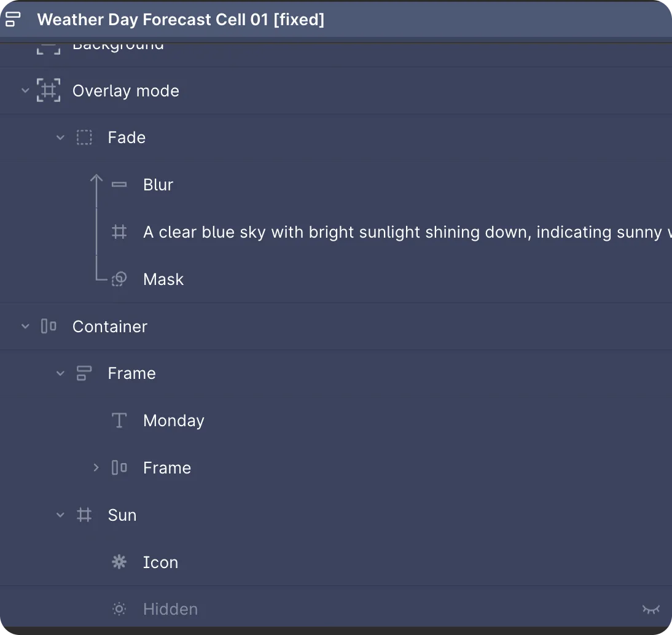The image size is (672, 635).
Task: Collapse the Fade group
Action: [60, 138]
